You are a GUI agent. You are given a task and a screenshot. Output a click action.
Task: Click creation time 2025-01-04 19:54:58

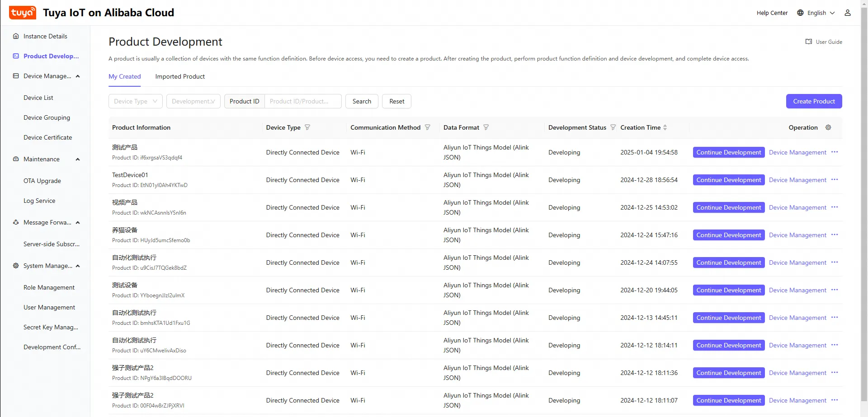coord(649,152)
